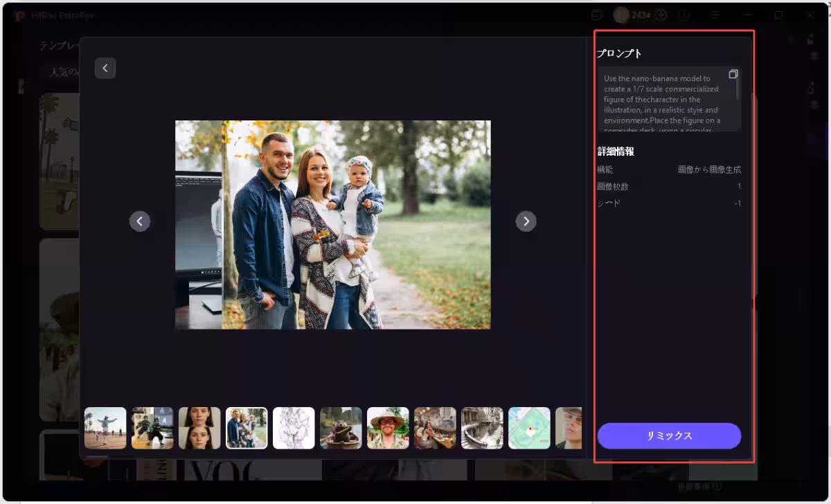Open the hamburger menu in title bar
This screenshot has width=831, height=504.
pos(715,15)
